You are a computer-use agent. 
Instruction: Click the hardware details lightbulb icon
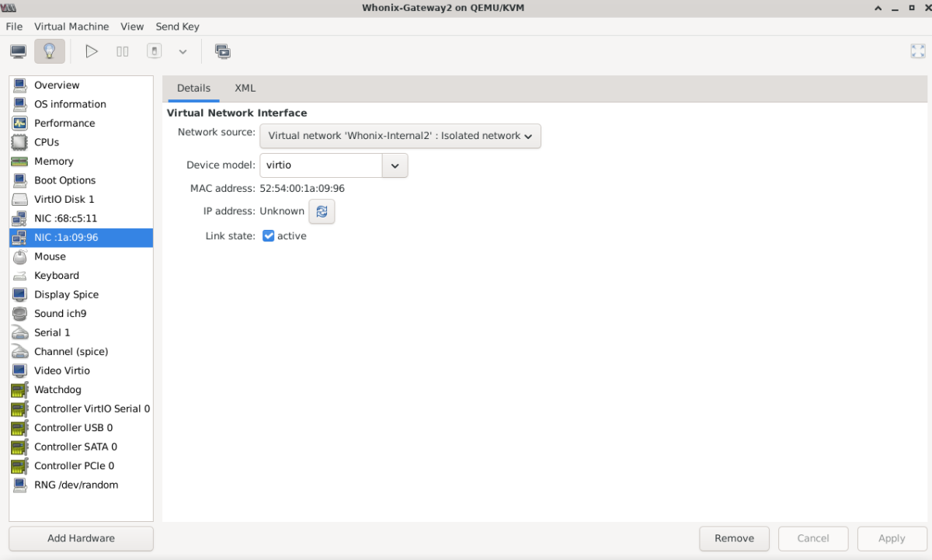pyautogui.click(x=50, y=52)
